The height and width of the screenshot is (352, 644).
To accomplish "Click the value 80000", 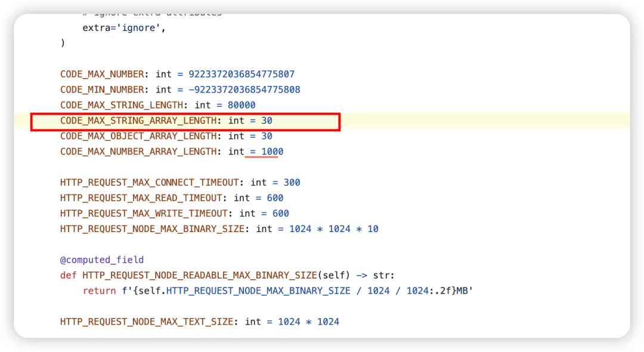I will 241,105.
